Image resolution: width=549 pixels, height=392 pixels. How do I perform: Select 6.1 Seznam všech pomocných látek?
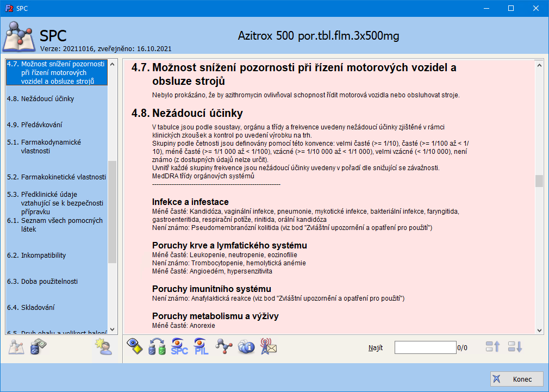coord(57,225)
